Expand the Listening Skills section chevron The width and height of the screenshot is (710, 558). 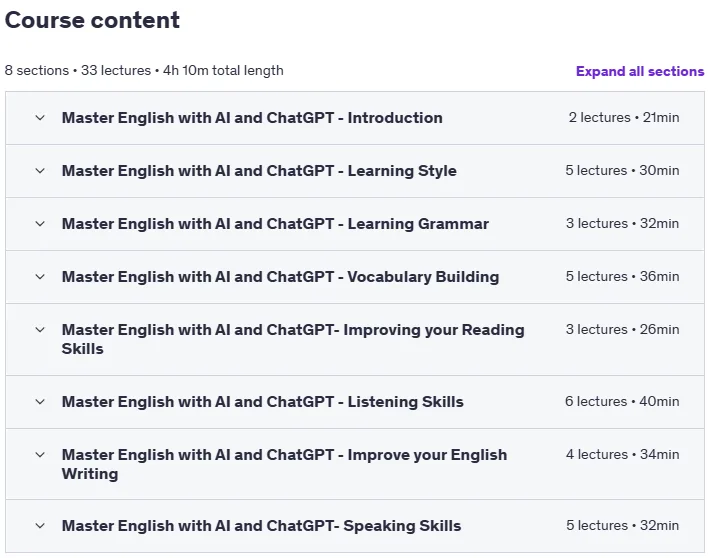click(40, 402)
